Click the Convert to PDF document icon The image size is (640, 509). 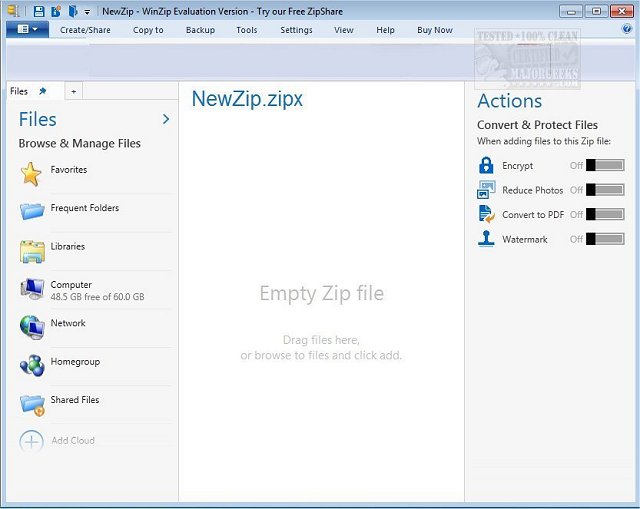point(486,214)
